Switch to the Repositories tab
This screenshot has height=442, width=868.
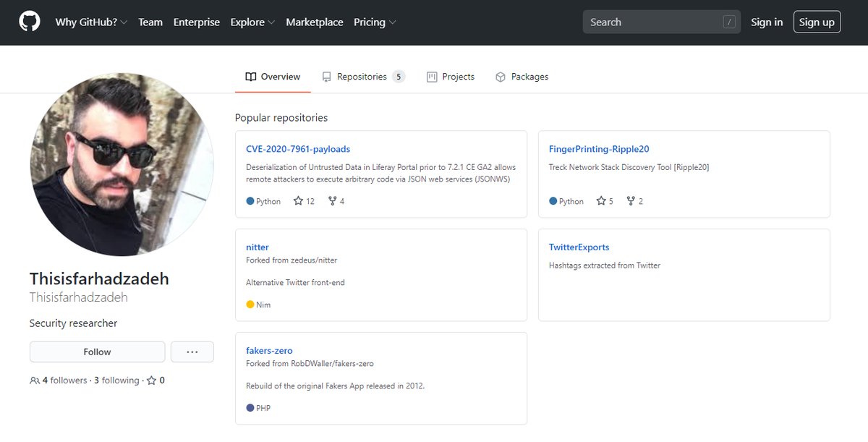(363, 77)
